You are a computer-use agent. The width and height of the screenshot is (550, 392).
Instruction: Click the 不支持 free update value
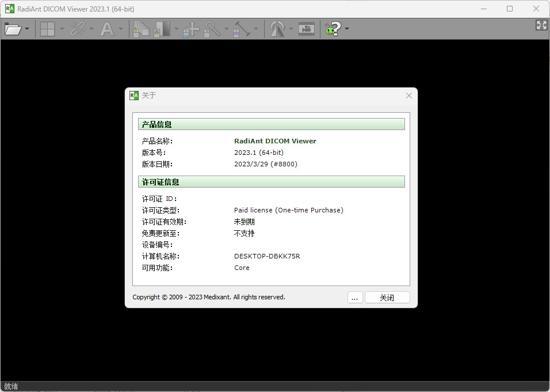(x=244, y=233)
